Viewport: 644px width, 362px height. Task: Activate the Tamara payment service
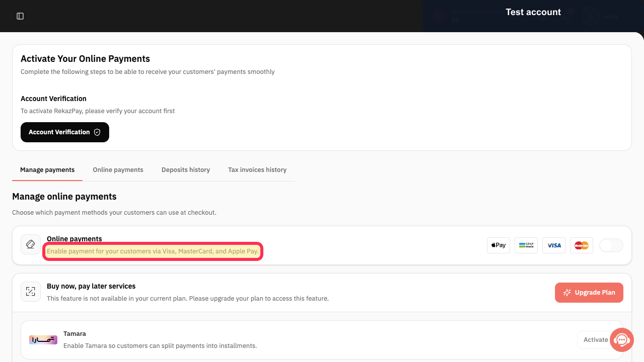(x=596, y=340)
